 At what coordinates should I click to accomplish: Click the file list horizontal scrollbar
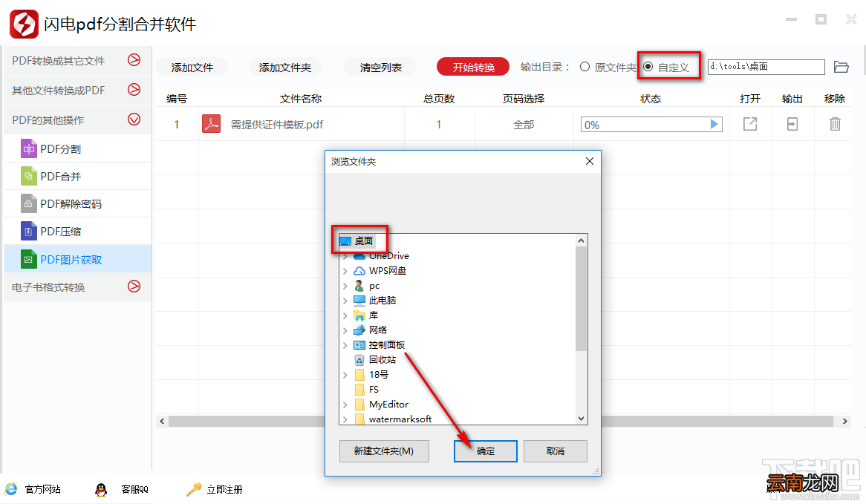[x=501, y=421]
